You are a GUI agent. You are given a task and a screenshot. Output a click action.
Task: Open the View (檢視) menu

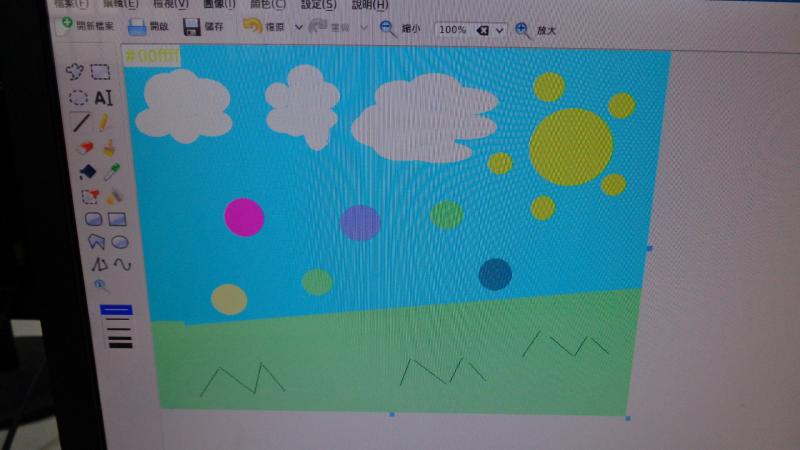170,4
